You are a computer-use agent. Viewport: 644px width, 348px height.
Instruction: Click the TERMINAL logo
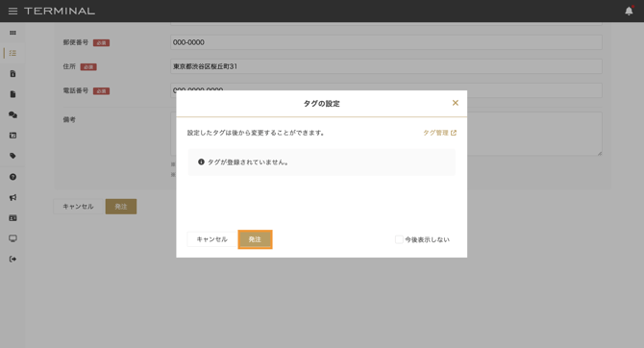pyautogui.click(x=60, y=12)
